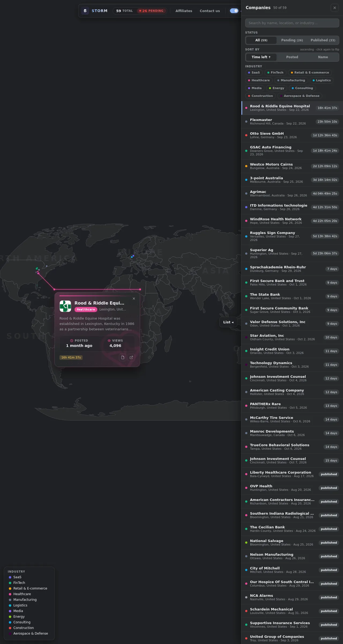Open the external link icon in popup card

[x=131, y=357]
